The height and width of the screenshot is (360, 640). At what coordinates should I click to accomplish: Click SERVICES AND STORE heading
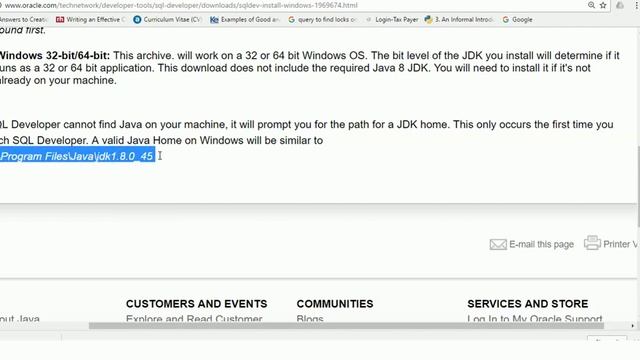tap(527, 304)
